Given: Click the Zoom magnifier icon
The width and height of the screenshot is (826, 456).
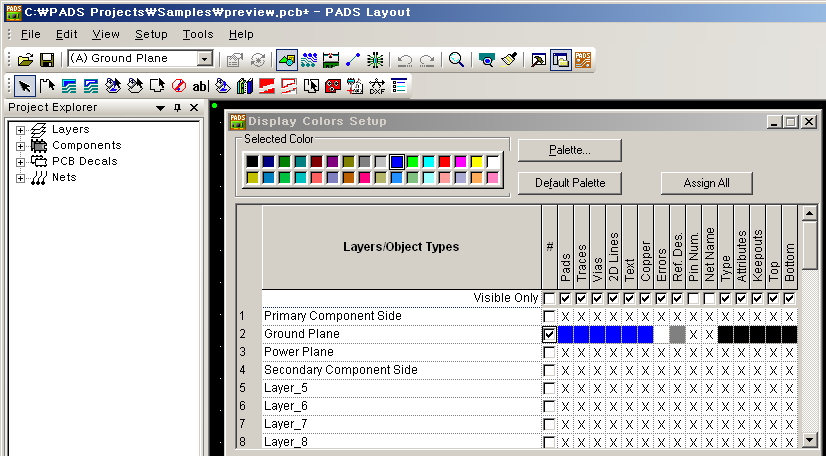Looking at the screenshot, I should pos(456,60).
